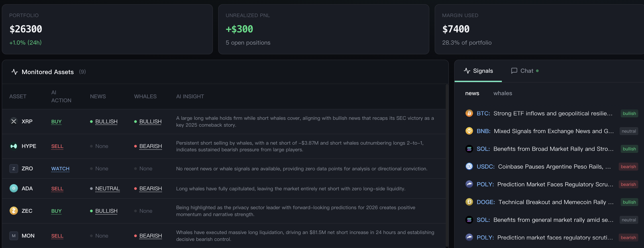Select the Signals tab

[478, 71]
